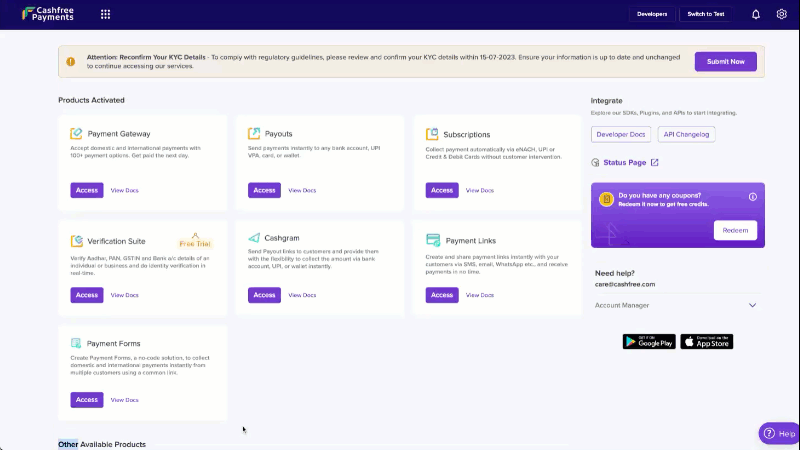The width and height of the screenshot is (800, 450).
Task: Open the apps grid menu icon
Action: click(x=106, y=14)
